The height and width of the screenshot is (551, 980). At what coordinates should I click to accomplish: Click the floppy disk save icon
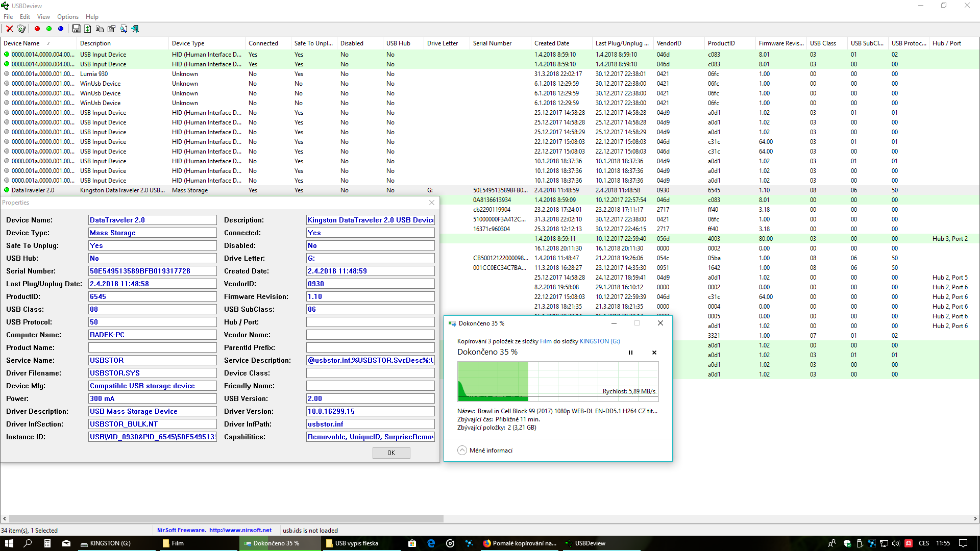point(76,29)
